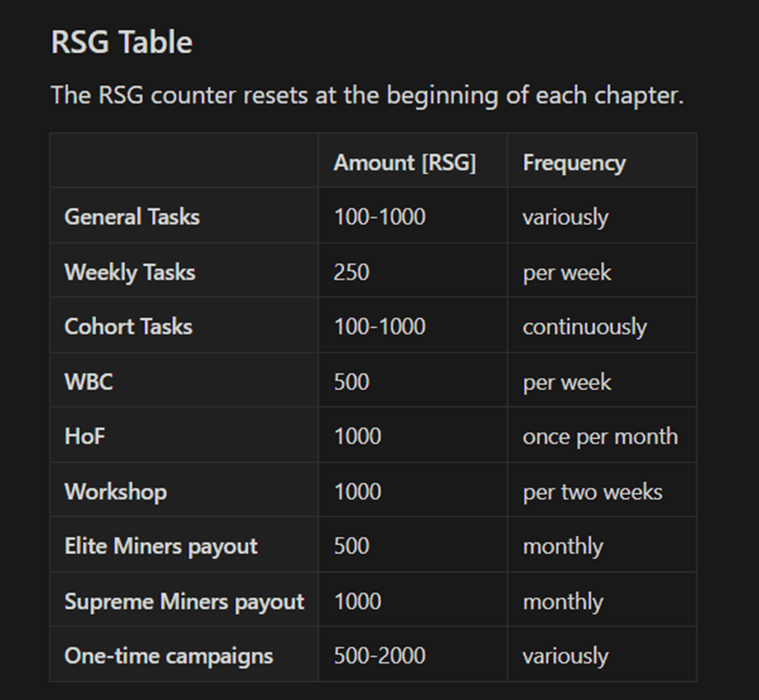Click the HoF row label
The width and height of the screenshot is (759, 700).
coord(85,436)
